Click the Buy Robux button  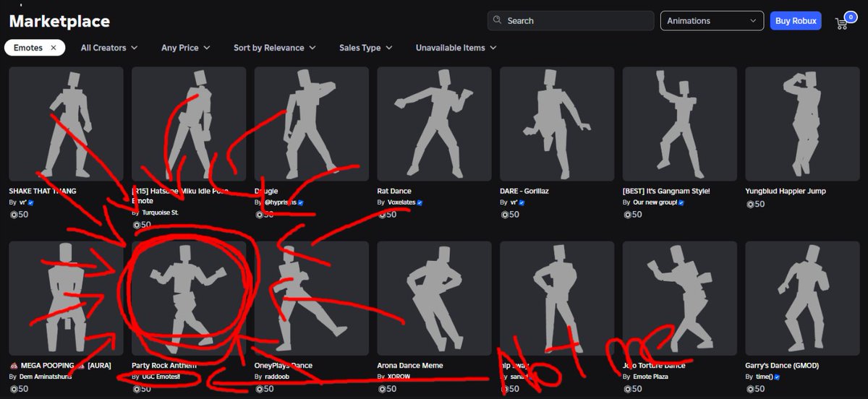coord(796,21)
